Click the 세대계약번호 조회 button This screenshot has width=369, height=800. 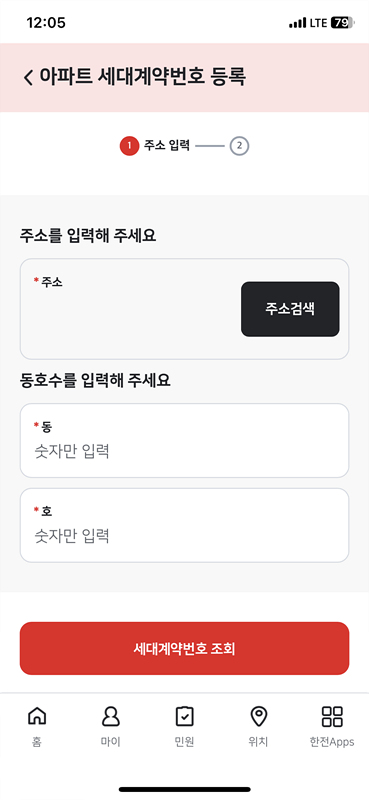pyautogui.click(x=184, y=648)
